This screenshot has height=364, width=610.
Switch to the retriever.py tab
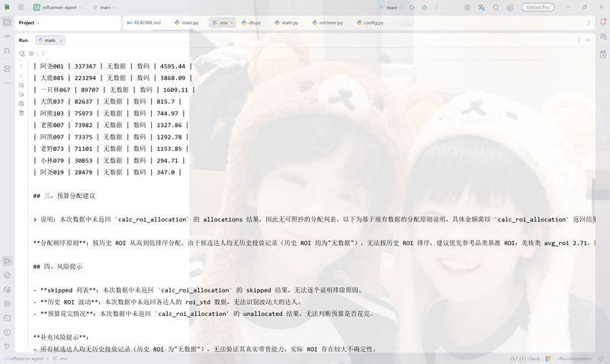point(328,23)
